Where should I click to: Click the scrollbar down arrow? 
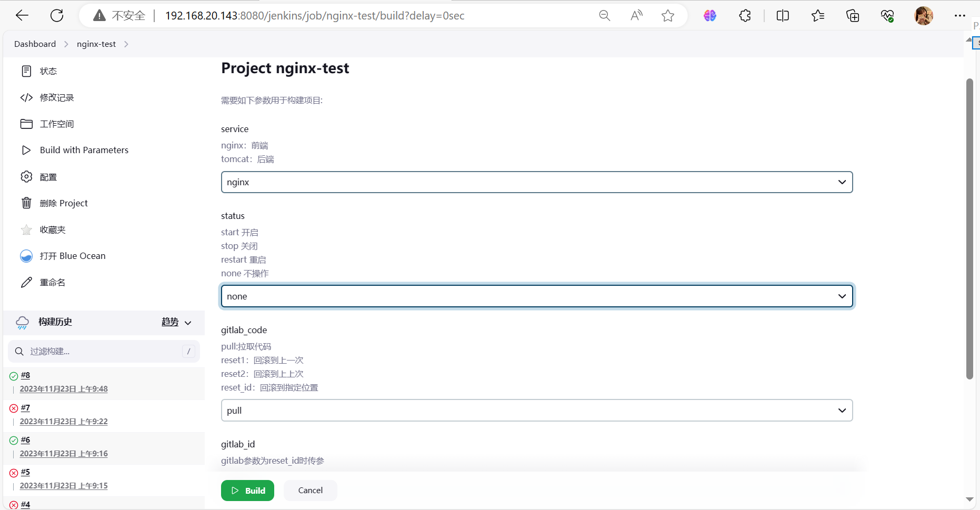point(969,499)
